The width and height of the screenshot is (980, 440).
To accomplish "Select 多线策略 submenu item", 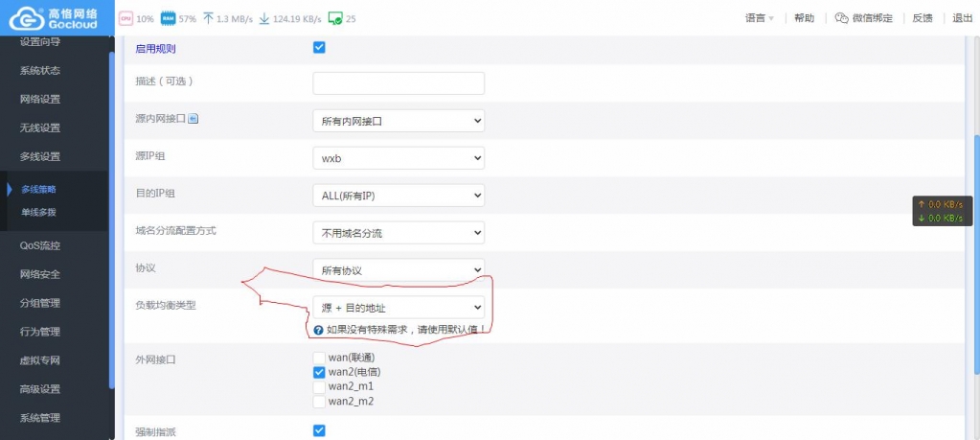I will 38,190.
